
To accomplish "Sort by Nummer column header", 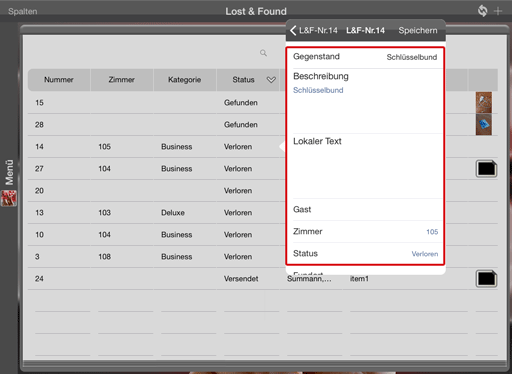I will [x=59, y=80].
